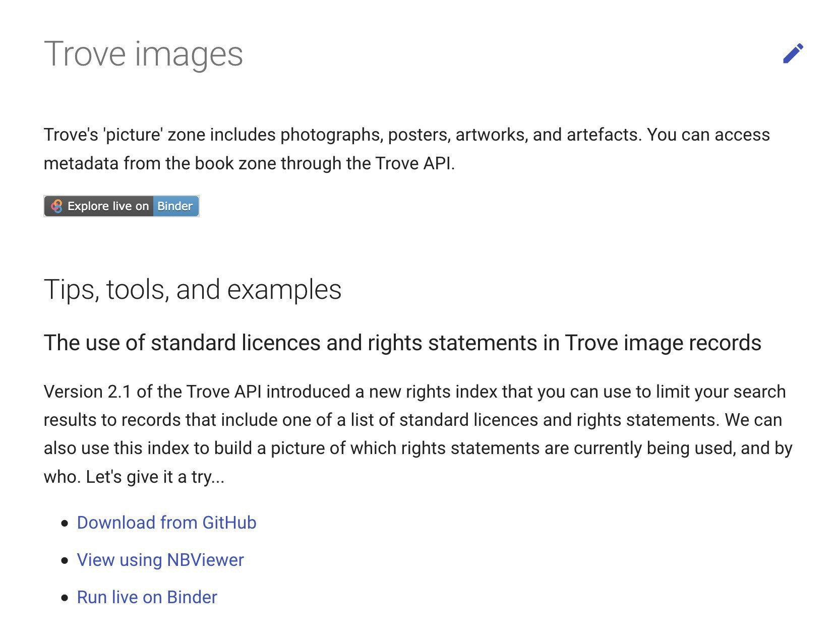Click the Tips, tools, and examples heading
Image resolution: width=834 pixels, height=644 pixels.
(x=193, y=290)
